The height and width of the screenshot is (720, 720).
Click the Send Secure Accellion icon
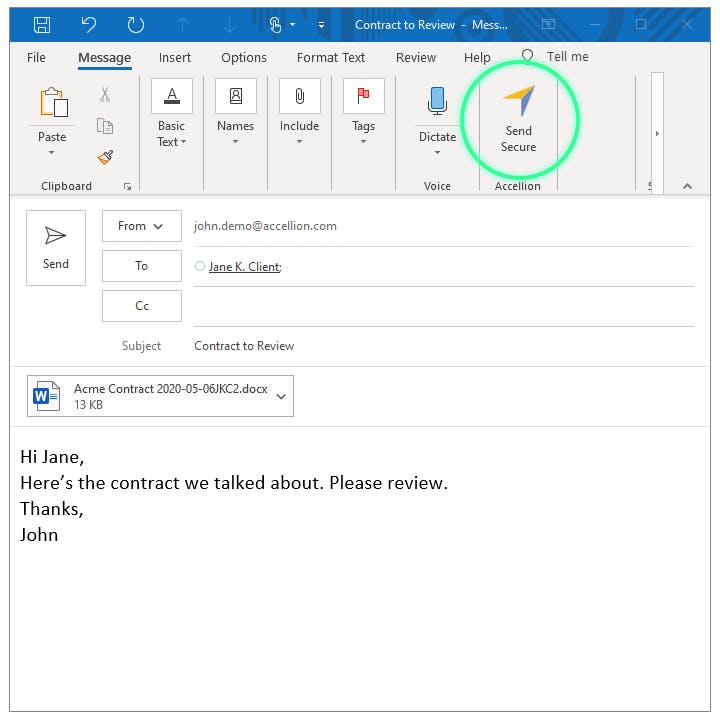point(519,101)
